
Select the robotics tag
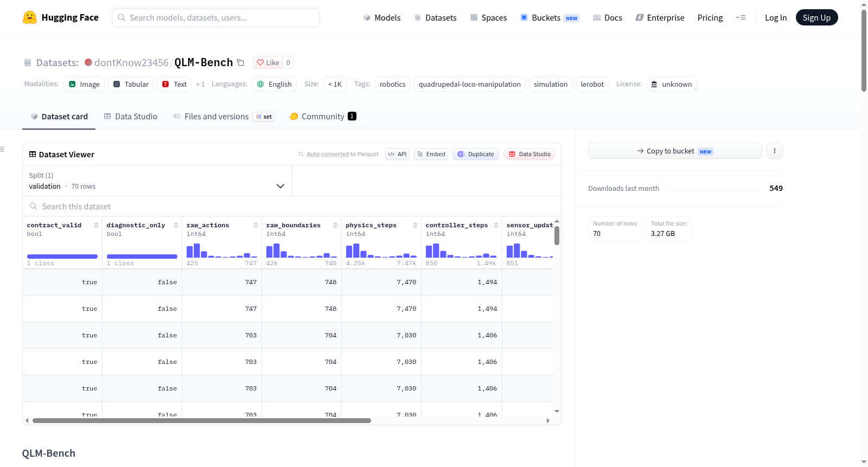[x=392, y=84]
